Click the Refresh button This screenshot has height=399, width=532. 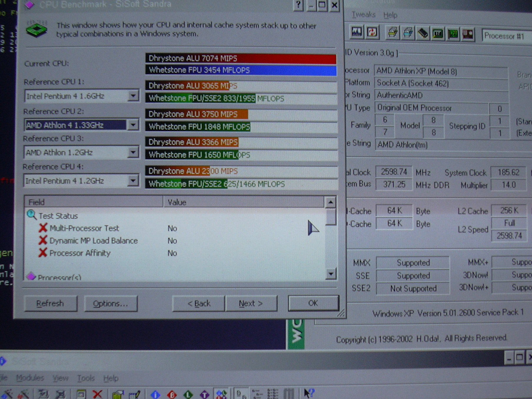(x=50, y=303)
